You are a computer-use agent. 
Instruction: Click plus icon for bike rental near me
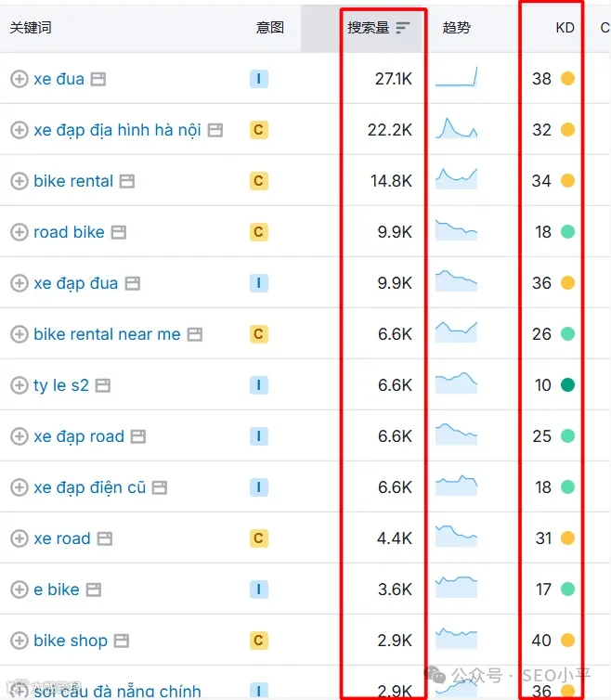[x=19, y=334]
